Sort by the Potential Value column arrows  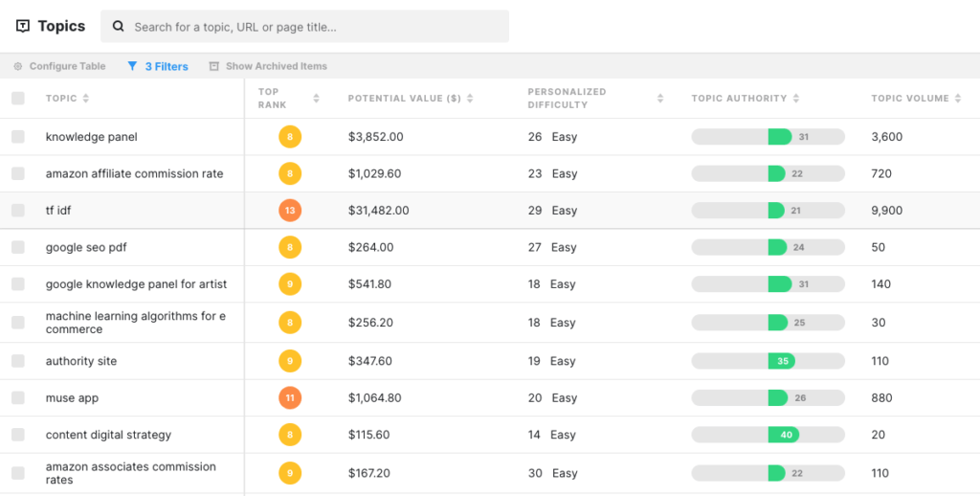point(470,99)
